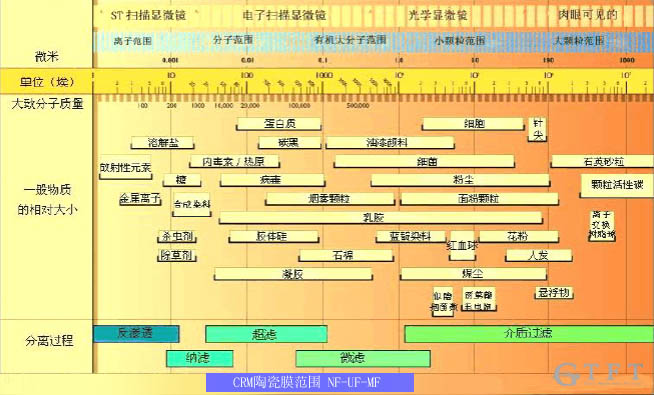Click the 反渗透 separation process bar

point(136,334)
